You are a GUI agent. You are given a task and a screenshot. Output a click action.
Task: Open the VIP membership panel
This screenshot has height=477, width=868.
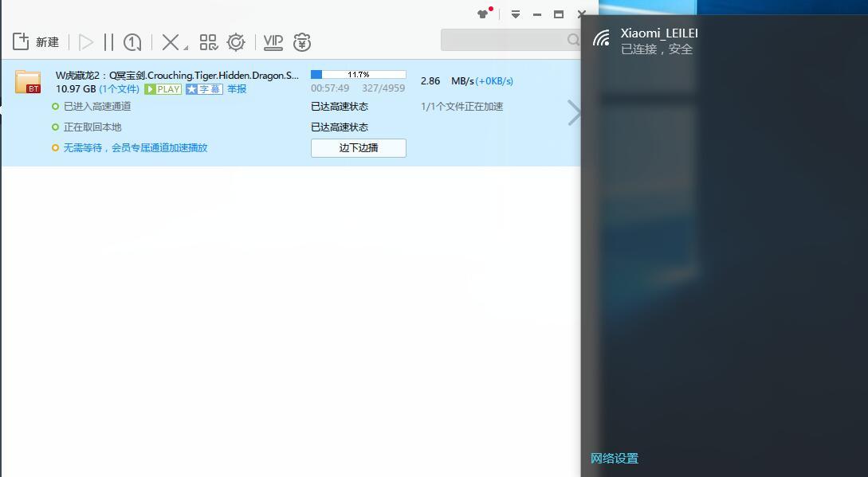coord(273,41)
